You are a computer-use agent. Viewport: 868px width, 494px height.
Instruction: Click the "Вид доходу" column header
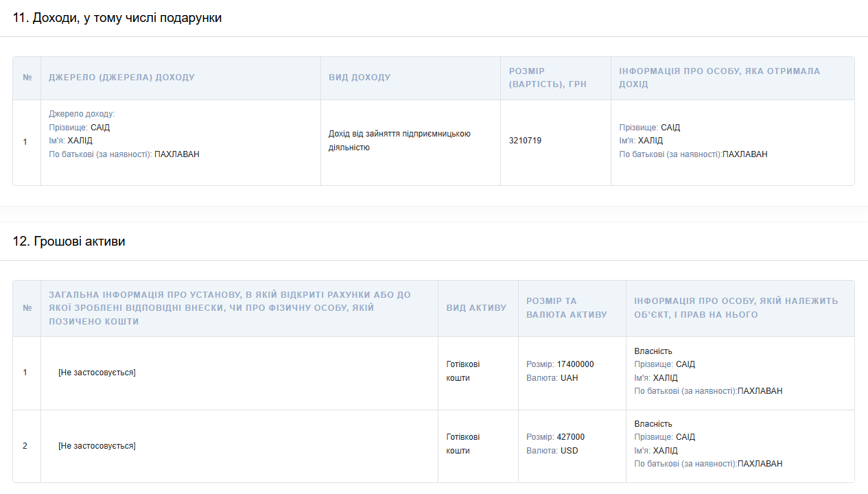coord(360,78)
